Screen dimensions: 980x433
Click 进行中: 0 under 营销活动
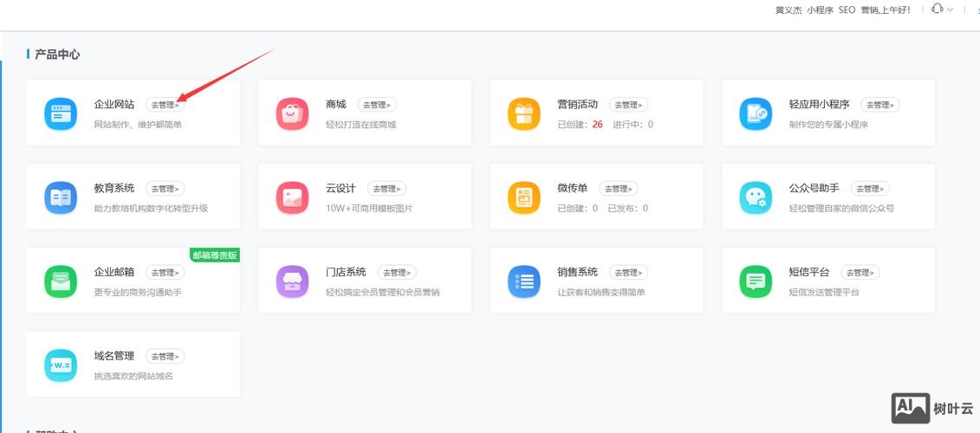click(633, 125)
